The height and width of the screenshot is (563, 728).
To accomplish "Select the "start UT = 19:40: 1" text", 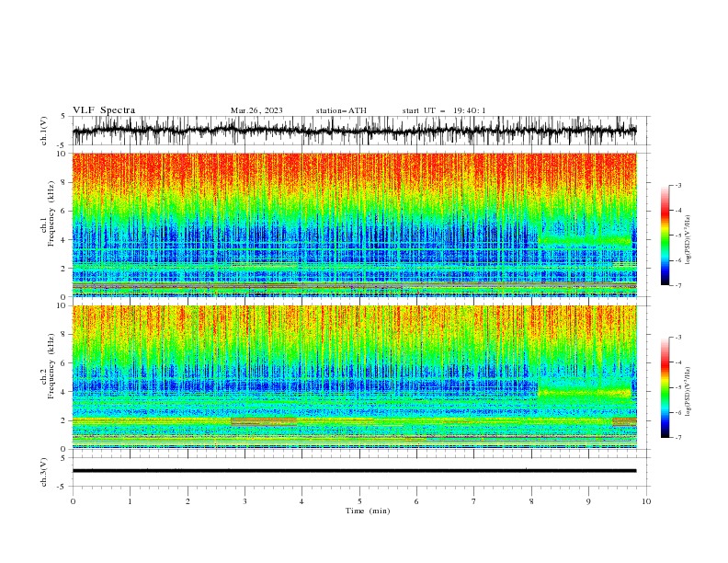I will coord(444,110).
